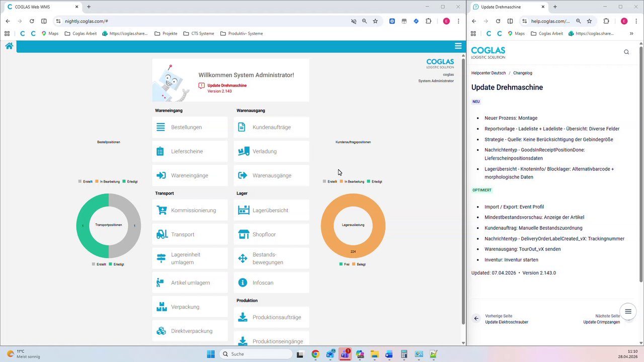Open previous page Update Elektroschrauber
The image size is (644, 362).
(501, 319)
